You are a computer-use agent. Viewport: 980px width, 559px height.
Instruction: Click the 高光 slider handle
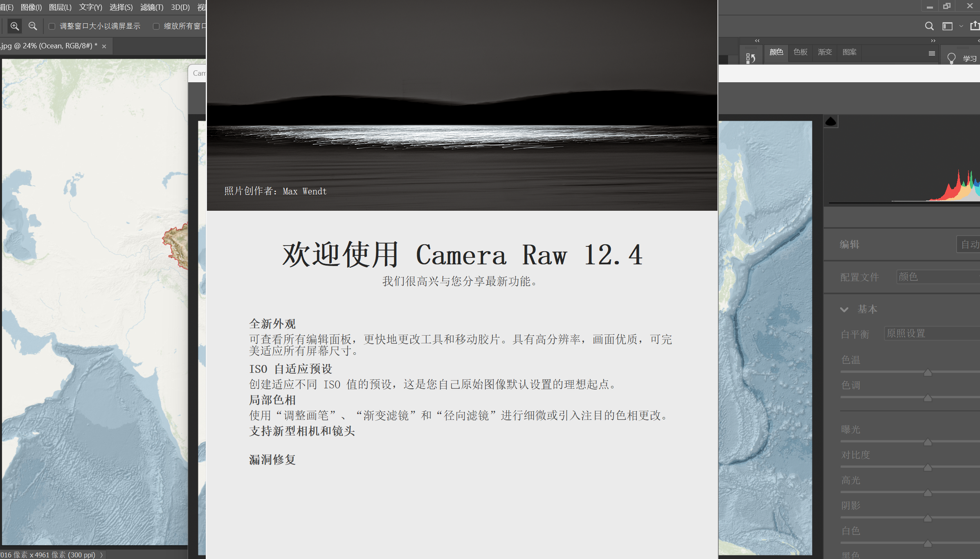coord(928,493)
